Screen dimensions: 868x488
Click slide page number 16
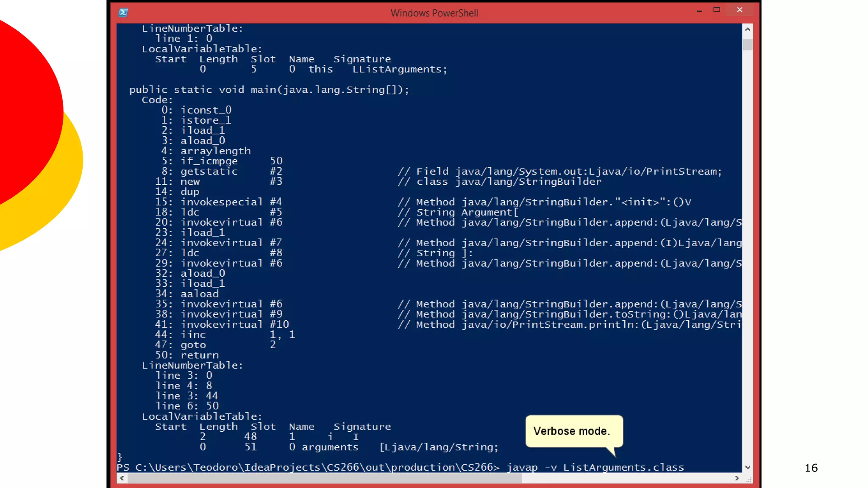(811, 468)
